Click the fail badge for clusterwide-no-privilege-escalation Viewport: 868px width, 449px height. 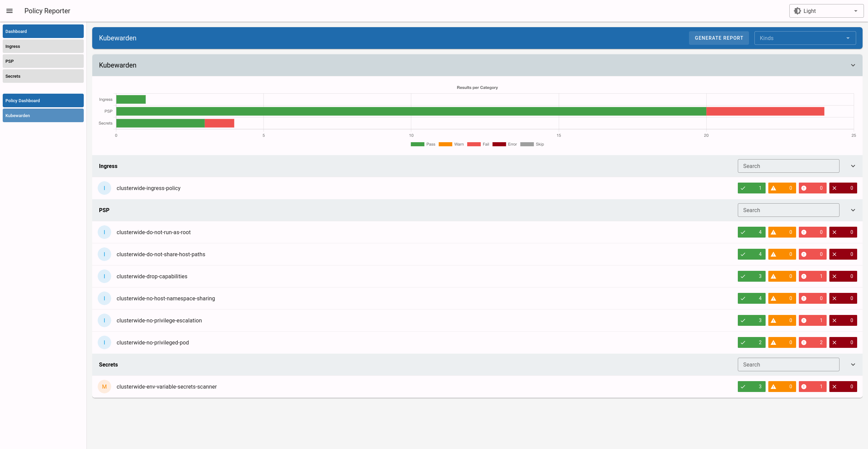click(812, 320)
